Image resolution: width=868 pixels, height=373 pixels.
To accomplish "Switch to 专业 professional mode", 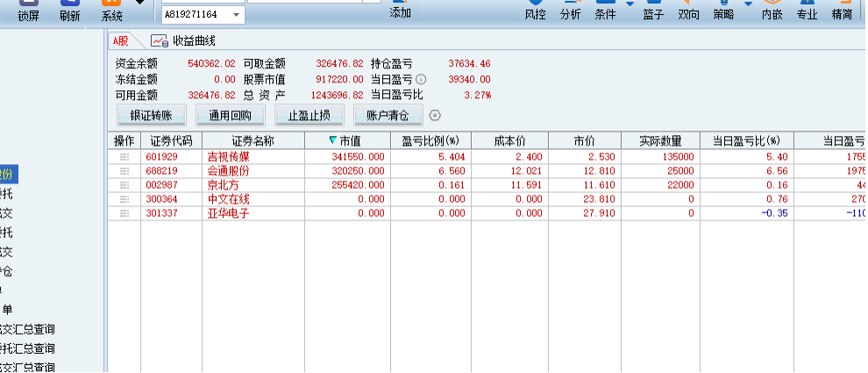I will click(807, 10).
